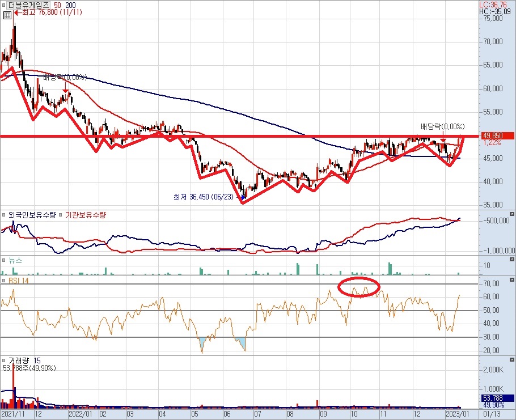Toggle the 거래량 panel square marker

pyautogui.click(x=4, y=361)
